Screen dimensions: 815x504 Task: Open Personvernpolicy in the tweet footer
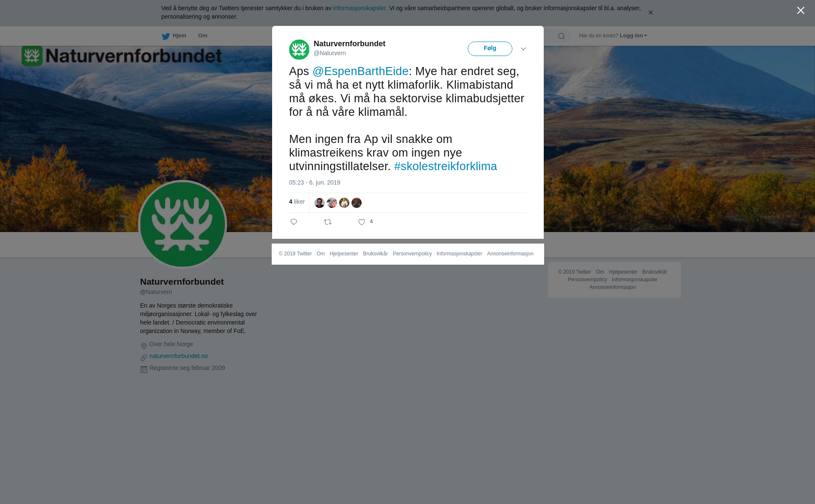pyautogui.click(x=412, y=254)
